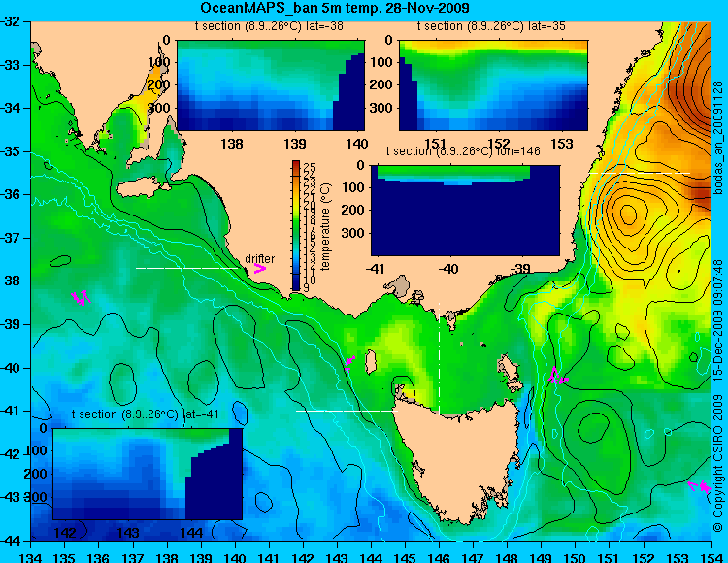
Task: Click Kangaroo Island on the map
Action: (139, 188)
